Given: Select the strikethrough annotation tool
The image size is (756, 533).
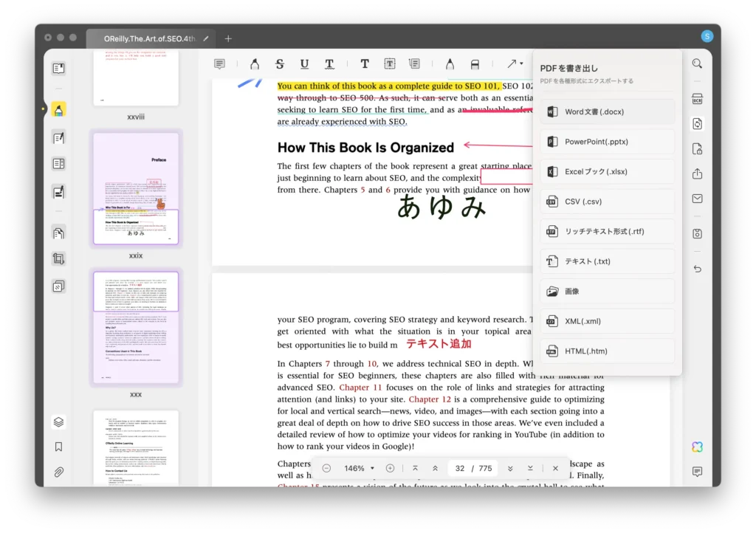Looking at the screenshot, I should click(x=279, y=64).
